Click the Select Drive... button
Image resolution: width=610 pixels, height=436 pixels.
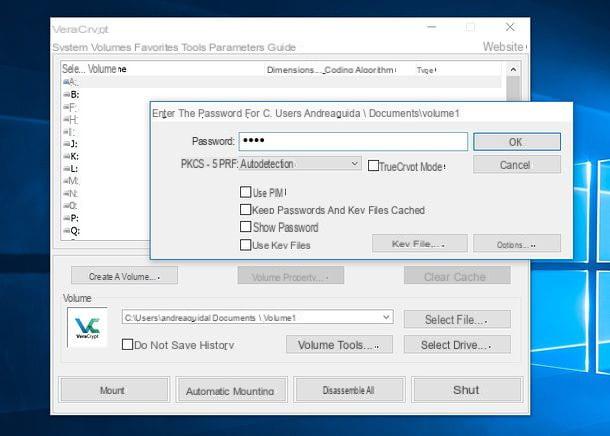point(457,345)
